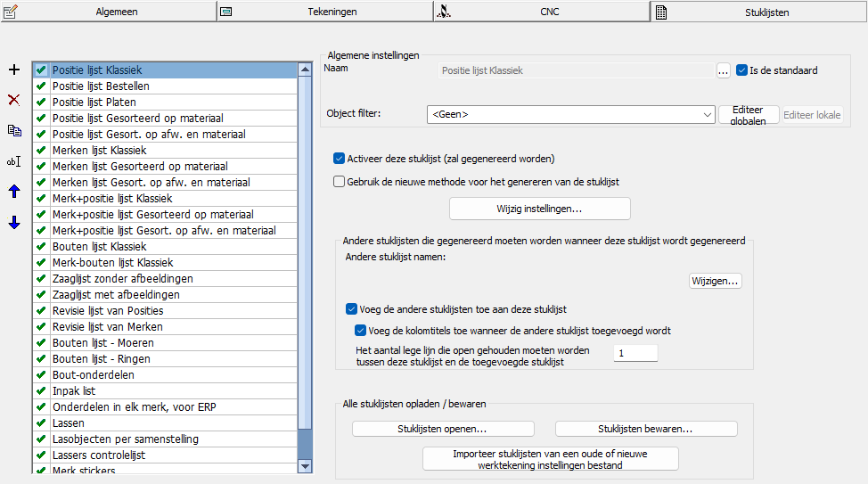Click the 'Wijzig instellingen...' button

point(539,209)
